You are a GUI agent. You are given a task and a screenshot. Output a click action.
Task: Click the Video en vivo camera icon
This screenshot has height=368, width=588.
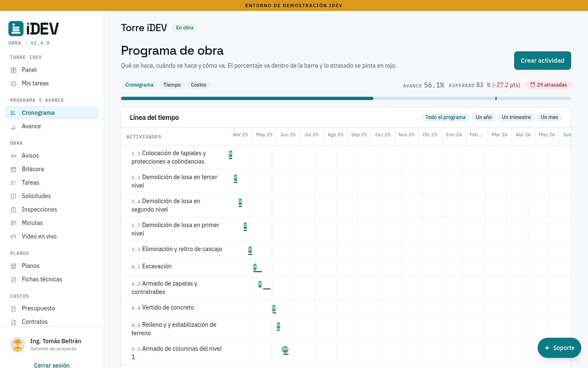pos(13,237)
